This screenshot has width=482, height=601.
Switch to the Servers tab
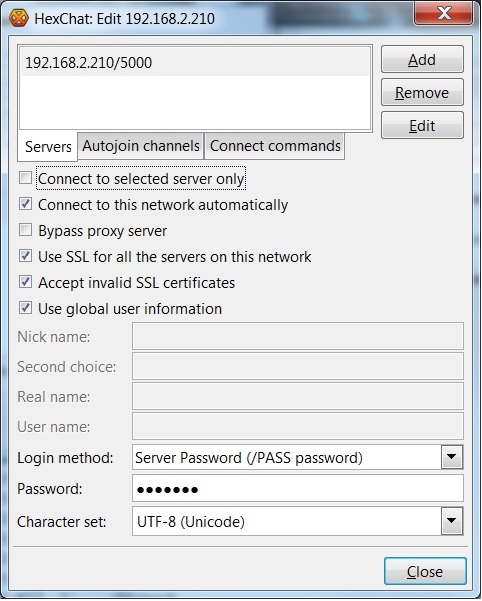[48, 146]
